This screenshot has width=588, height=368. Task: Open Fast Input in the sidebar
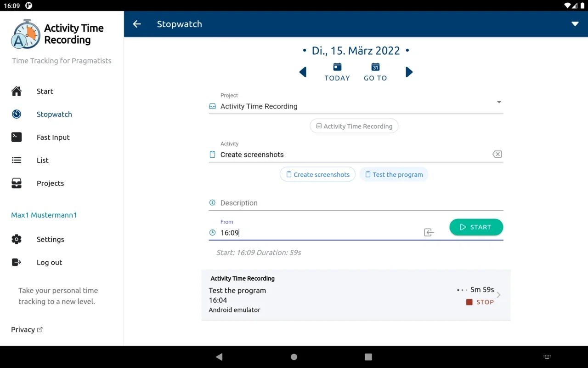click(x=53, y=137)
